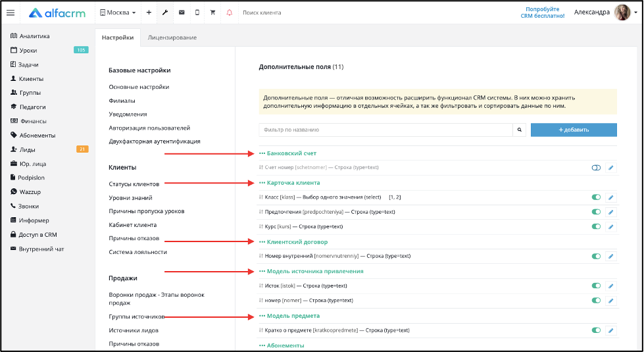Edit the Предпочтения field with pencil icon
The height and width of the screenshot is (352, 644).
click(x=610, y=212)
